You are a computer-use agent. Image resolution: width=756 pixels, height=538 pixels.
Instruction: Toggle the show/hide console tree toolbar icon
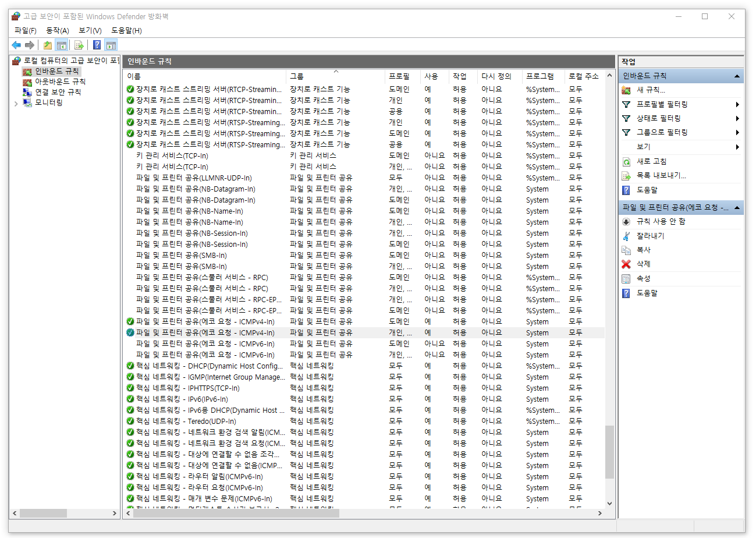[x=62, y=45]
